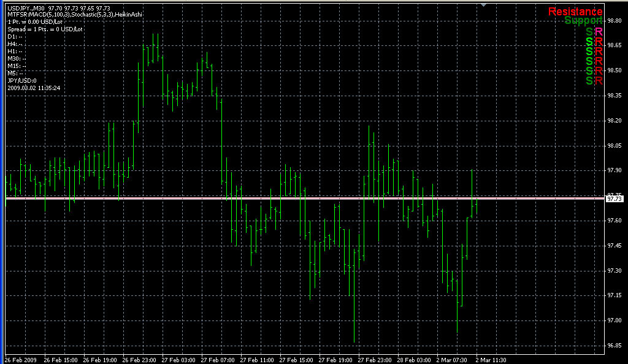Select the red Resistance label

(x=575, y=11)
